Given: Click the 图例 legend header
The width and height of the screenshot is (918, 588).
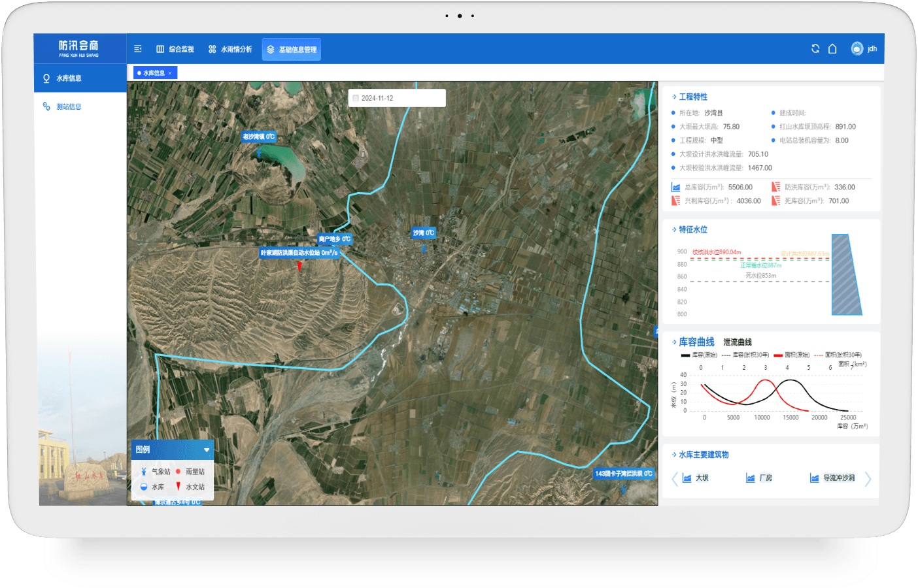Looking at the screenshot, I should coord(173,449).
